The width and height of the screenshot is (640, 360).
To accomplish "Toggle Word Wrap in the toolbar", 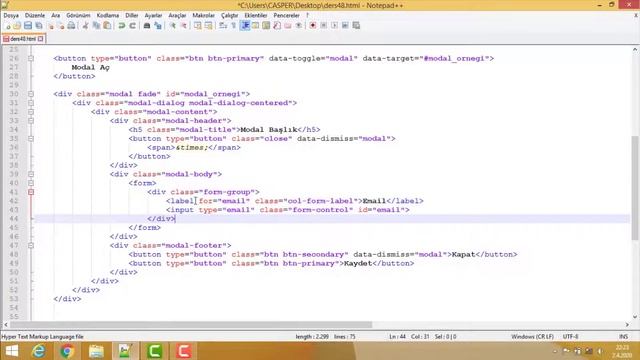I will click(x=223, y=26).
